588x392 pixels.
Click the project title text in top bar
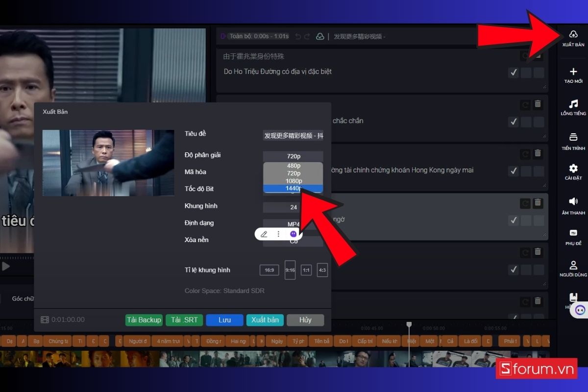pyautogui.click(x=360, y=36)
